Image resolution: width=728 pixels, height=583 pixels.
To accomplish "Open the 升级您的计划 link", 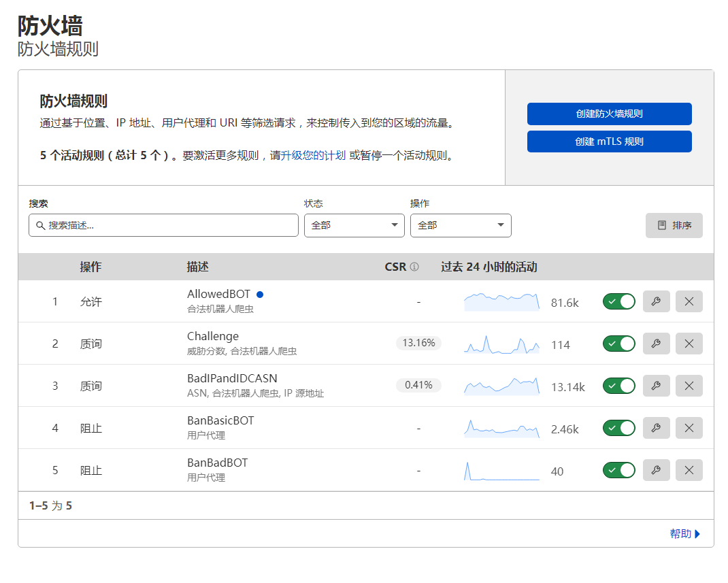I will tap(314, 156).
